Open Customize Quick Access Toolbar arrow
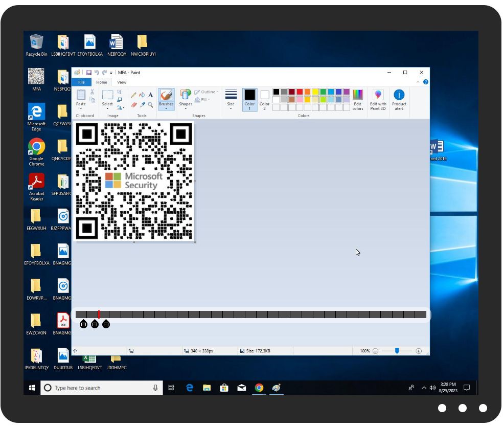Screen dimensions: 504x427 pos(111,73)
